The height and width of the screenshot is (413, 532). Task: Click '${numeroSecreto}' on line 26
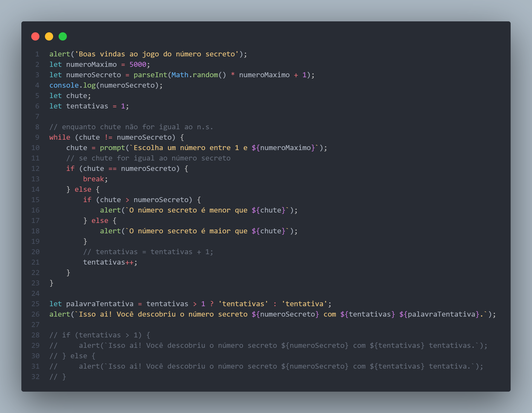pos(285,314)
